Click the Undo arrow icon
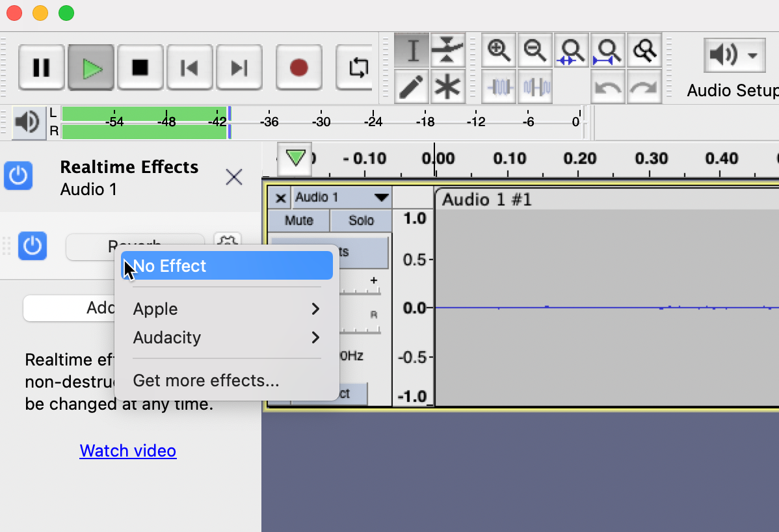779x532 pixels. tap(607, 85)
